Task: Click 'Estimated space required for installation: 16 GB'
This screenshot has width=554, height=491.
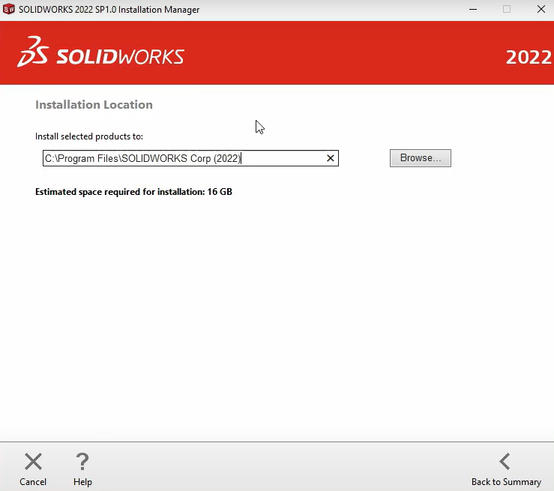Action: 134,192
